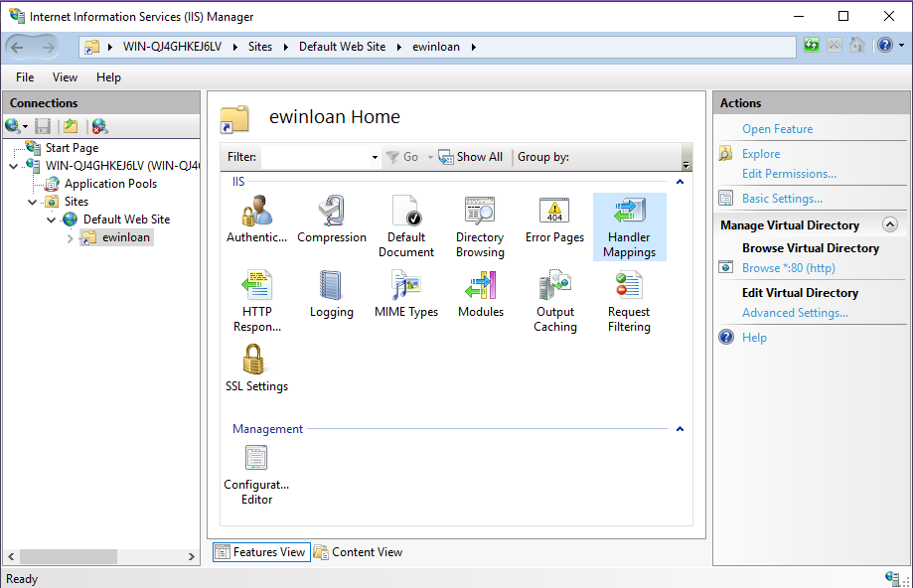Click the Create new connection globe icon
This screenshot has width=913, height=588.
pyautogui.click(x=13, y=126)
